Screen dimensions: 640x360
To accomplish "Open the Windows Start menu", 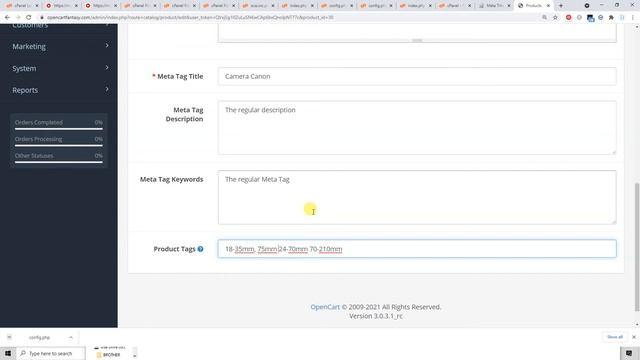I will [x=8, y=353].
